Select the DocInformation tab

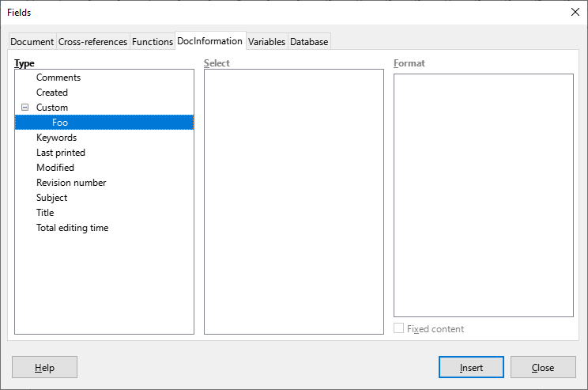pyautogui.click(x=210, y=41)
